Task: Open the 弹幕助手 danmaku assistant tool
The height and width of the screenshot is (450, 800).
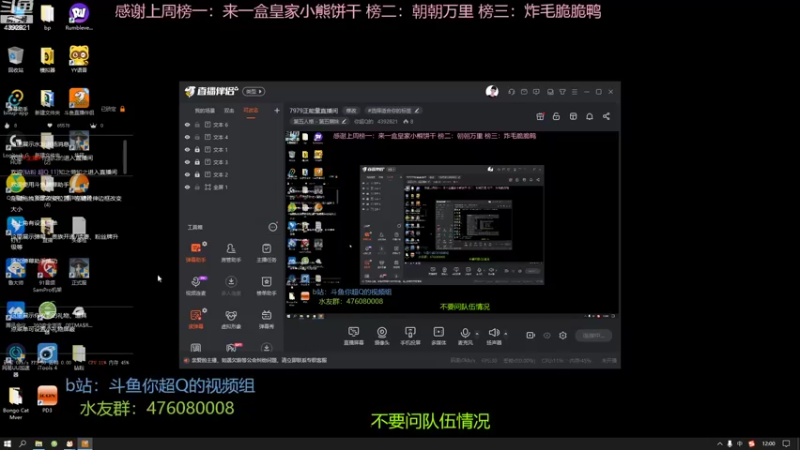Action: point(195,253)
